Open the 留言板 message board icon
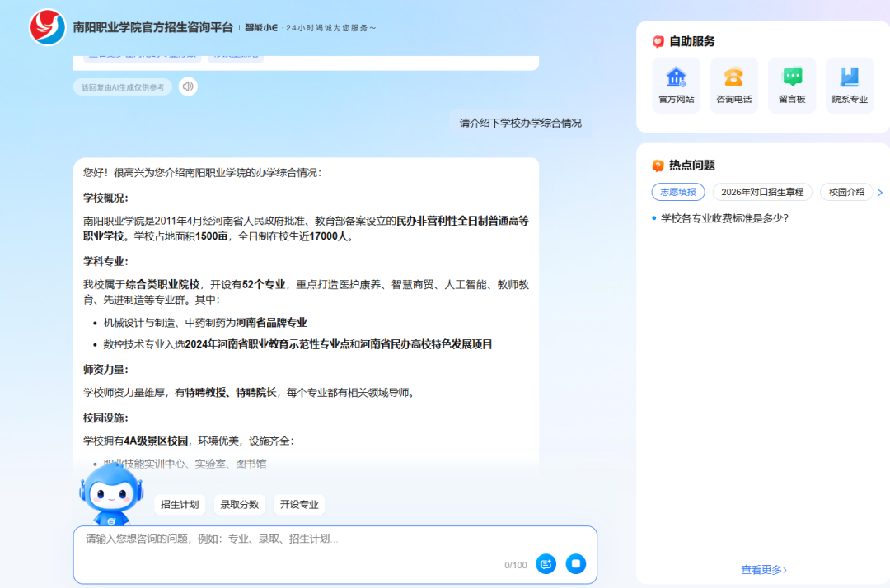 (792, 77)
